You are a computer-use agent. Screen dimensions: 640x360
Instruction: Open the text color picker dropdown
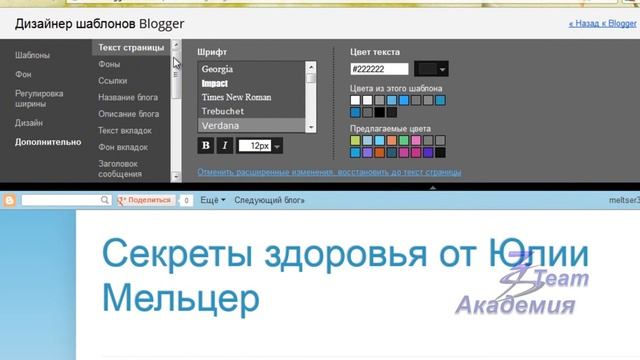coord(431,69)
